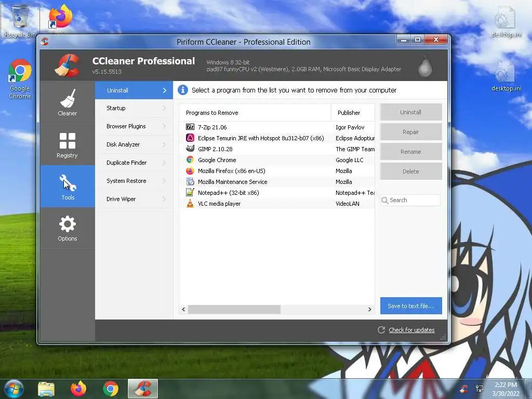Screen dimensions: 532x399
Task: Click the pear icon in header
Action: tap(425, 66)
